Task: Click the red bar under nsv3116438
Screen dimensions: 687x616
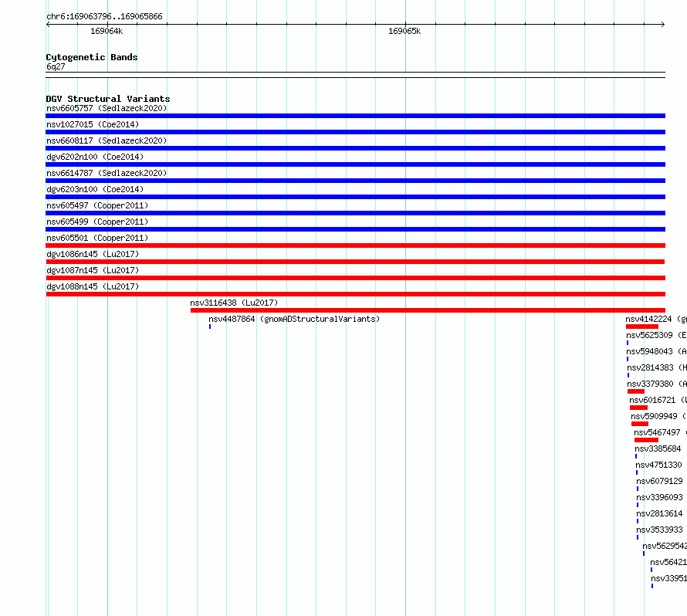Action: click(x=428, y=310)
